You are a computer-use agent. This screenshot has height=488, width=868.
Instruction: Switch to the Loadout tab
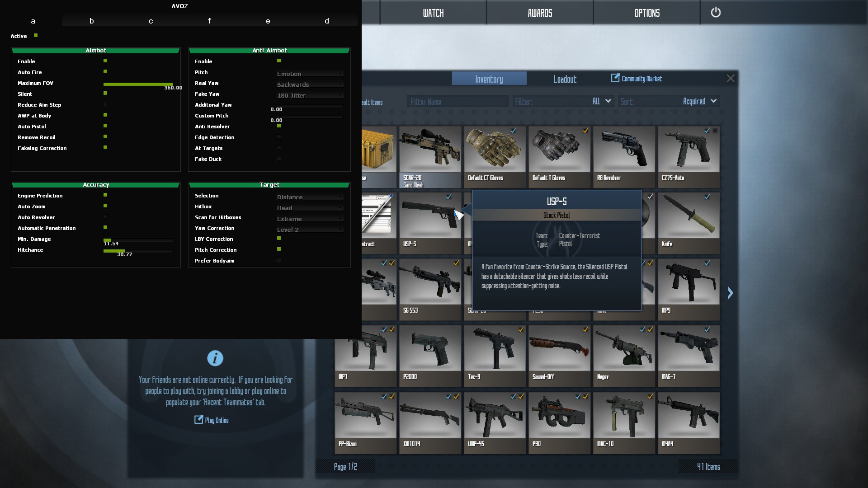(x=565, y=79)
